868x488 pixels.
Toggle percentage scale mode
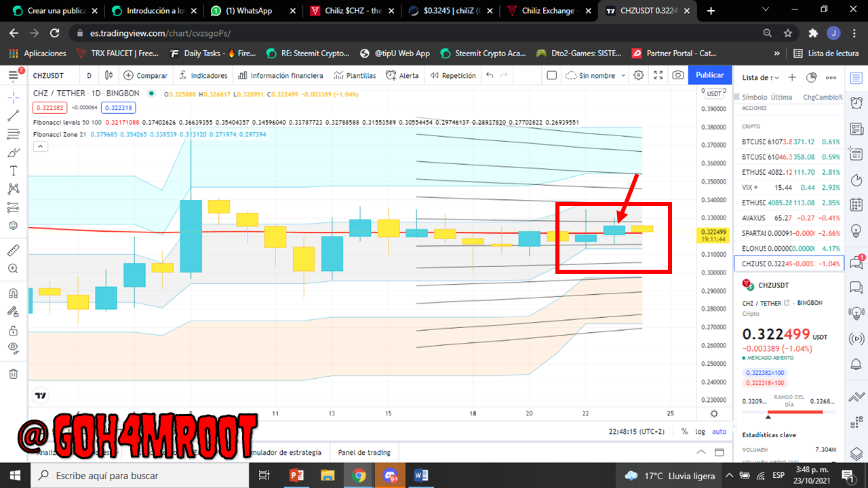(x=684, y=431)
